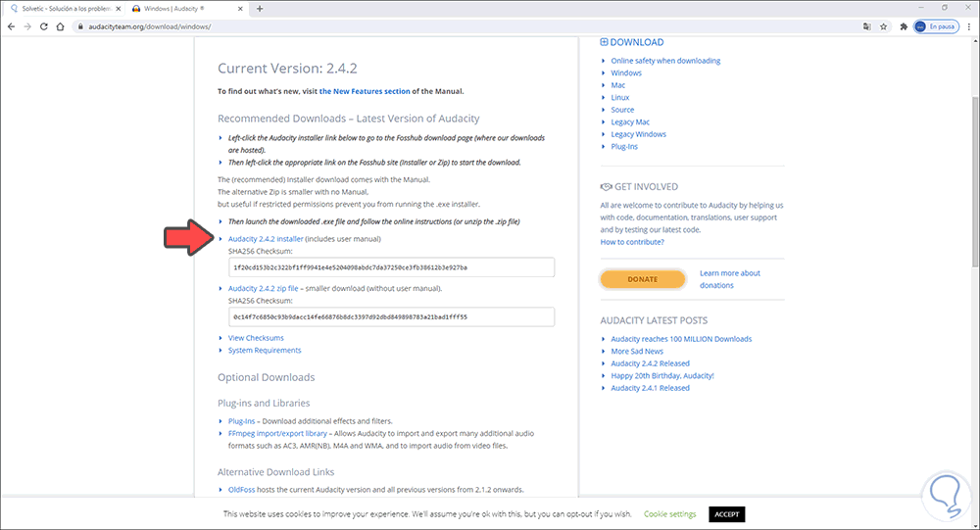This screenshot has height=530, width=980.
Task: Open the Chrome three-dot menu
Action: (969, 26)
